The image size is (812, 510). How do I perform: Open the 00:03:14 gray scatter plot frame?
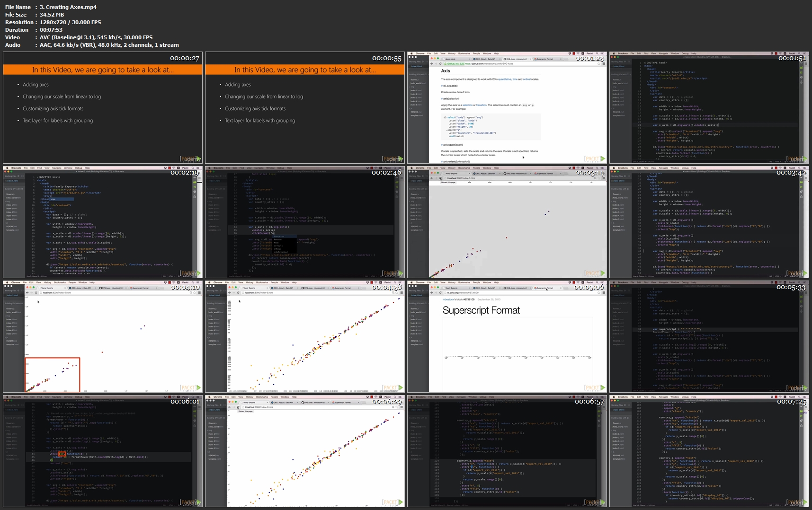[507, 222]
